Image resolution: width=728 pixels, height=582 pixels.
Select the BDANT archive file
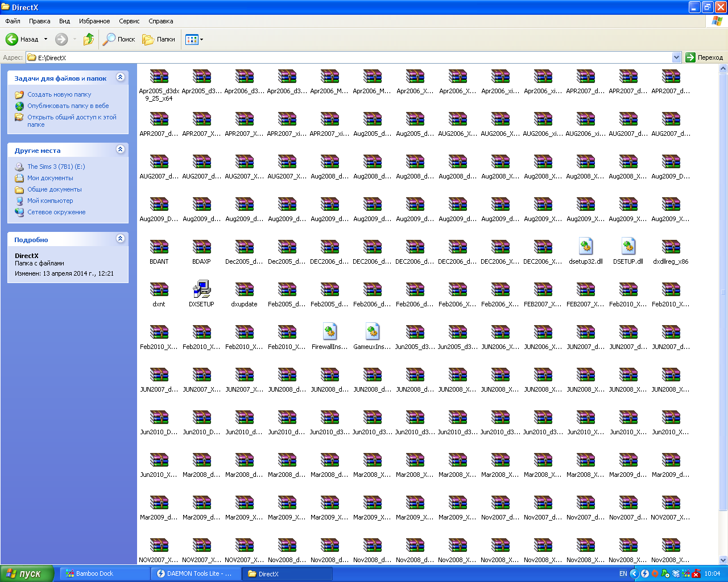tap(159, 247)
